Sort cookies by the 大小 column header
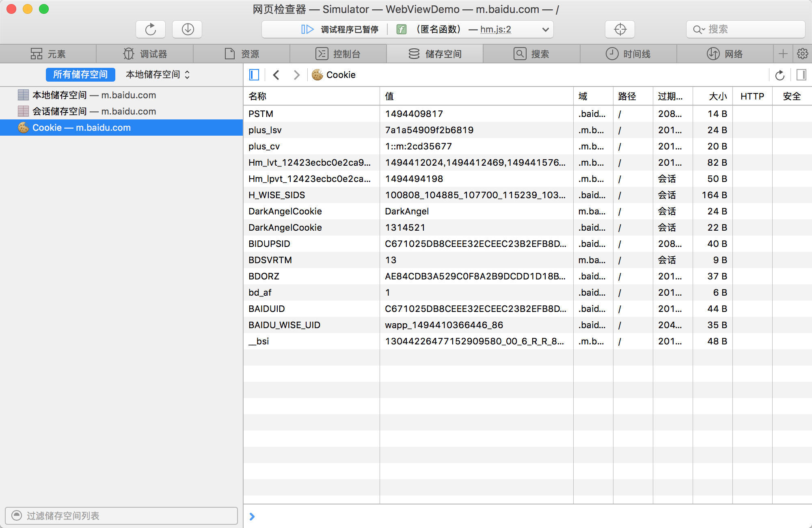This screenshot has width=812, height=528. coord(717,96)
